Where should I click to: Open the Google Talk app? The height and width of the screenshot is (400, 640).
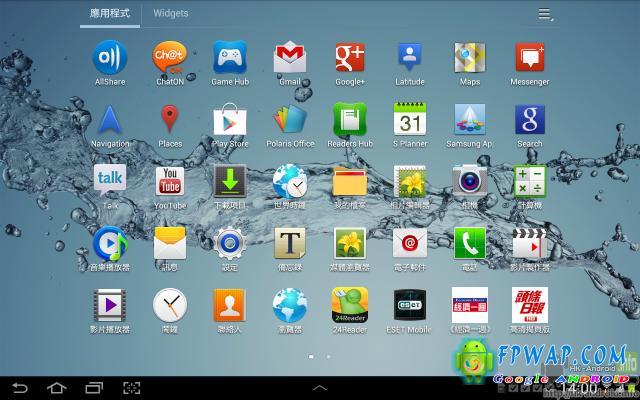click(110, 183)
